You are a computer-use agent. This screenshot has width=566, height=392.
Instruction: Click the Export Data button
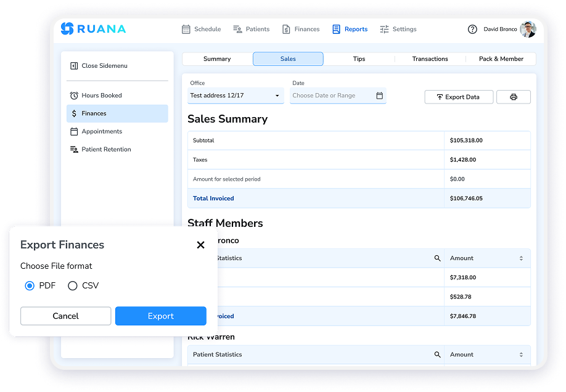point(459,97)
